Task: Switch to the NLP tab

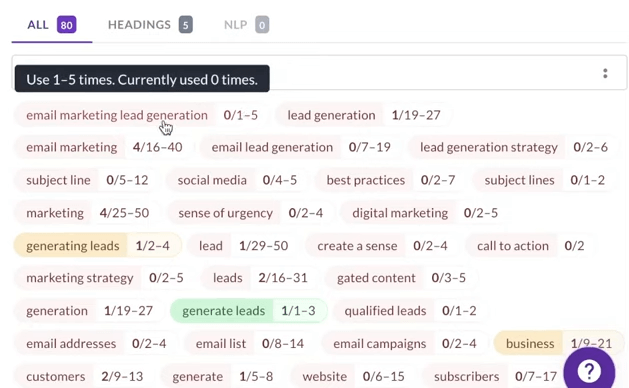Action: [246, 25]
